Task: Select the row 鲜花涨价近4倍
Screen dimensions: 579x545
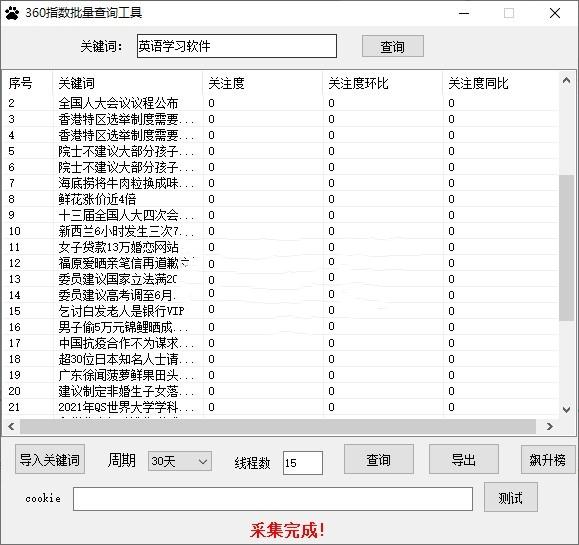Action: (x=282, y=199)
